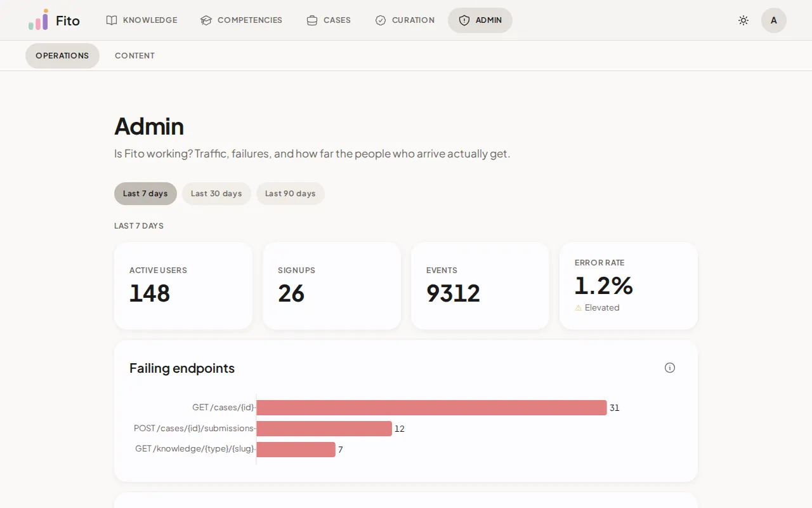Screen dimensions: 812x508
Task: Click the Curation checkmark circle icon
Action: (x=381, y=20)
